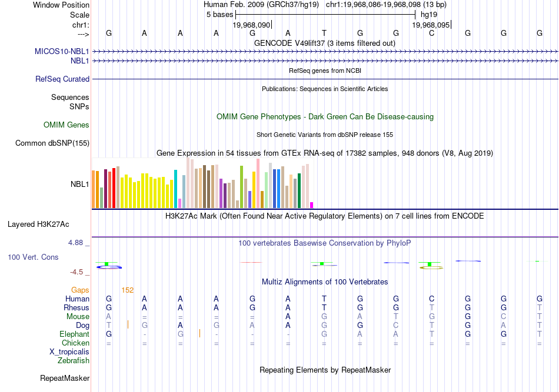This screenshot has height=392, width=559.
Task: Click the dark green bar in GTEx chart
Action: tap(299, 191)
